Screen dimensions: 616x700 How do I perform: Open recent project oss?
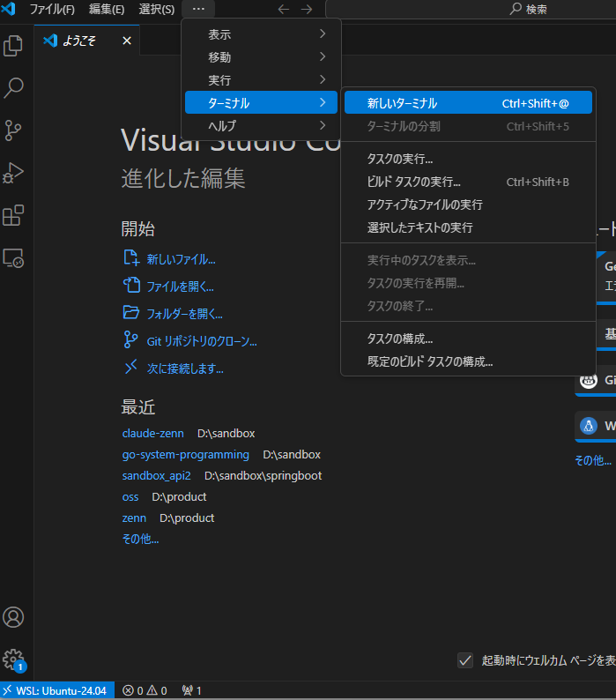coord(130,497)
